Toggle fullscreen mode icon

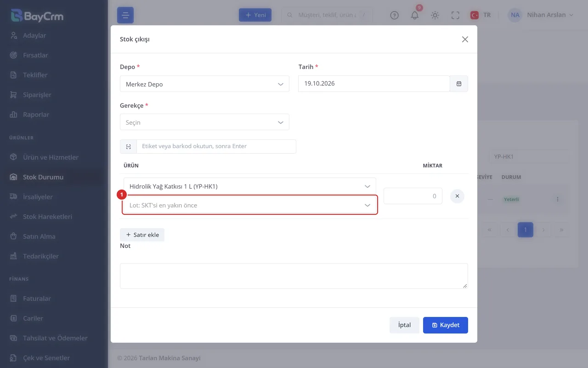455,15
